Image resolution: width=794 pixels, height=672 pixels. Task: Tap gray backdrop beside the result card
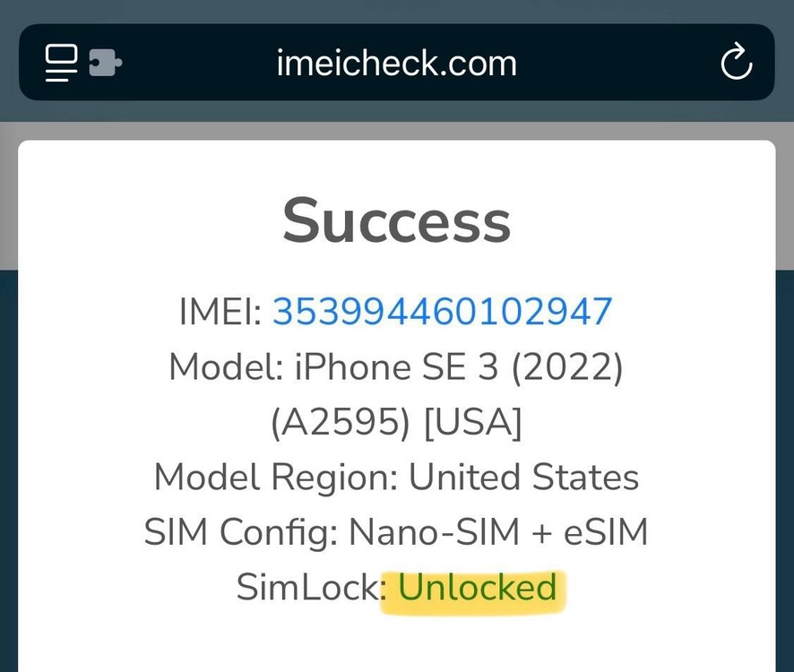click(x=9, y=202)
